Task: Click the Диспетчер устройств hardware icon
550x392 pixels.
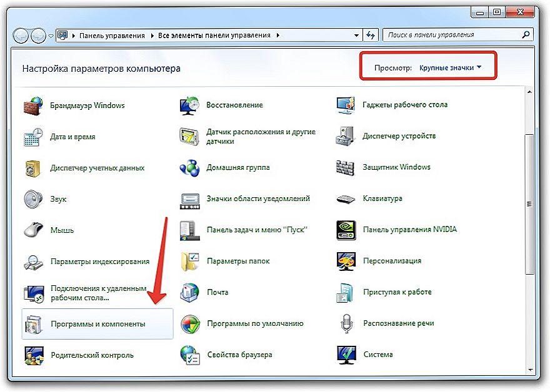Action: [x=346, y=136]
